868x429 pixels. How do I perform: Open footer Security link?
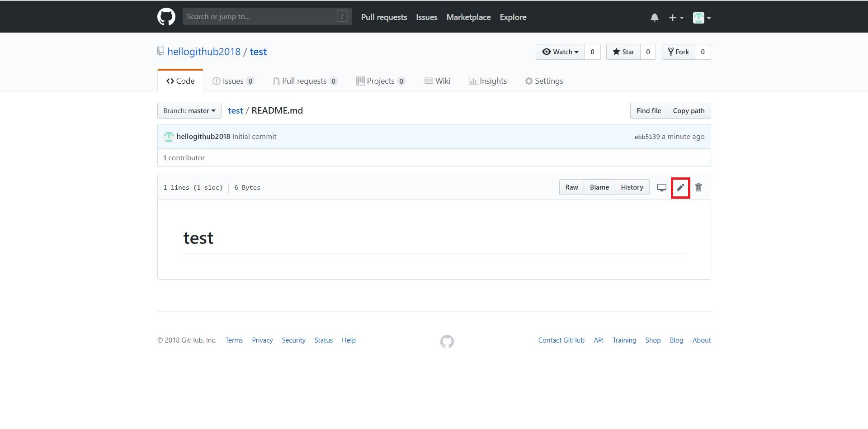293,340
